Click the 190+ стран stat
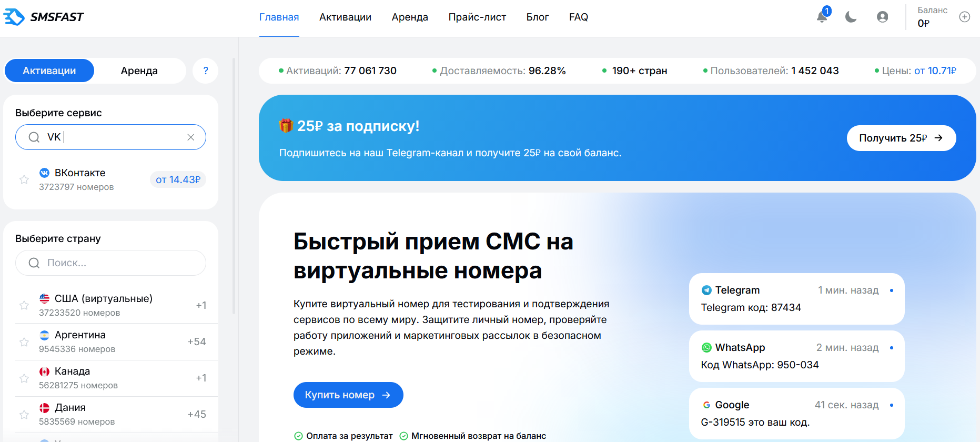Viewport: 980px width, 442px height. point(635,71)
